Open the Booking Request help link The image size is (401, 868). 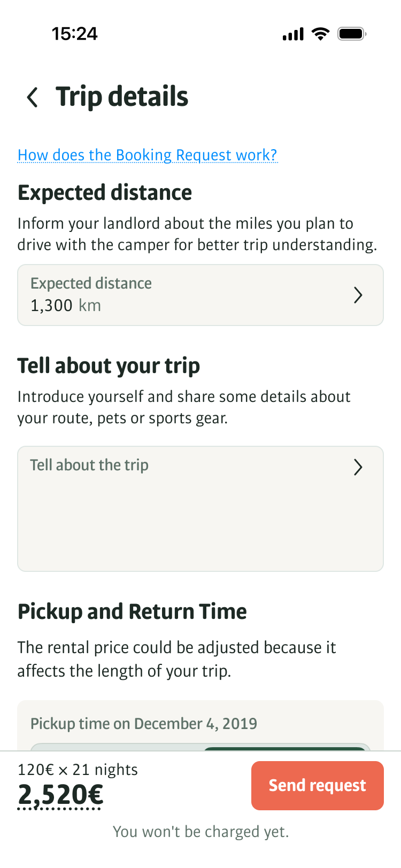148,155
